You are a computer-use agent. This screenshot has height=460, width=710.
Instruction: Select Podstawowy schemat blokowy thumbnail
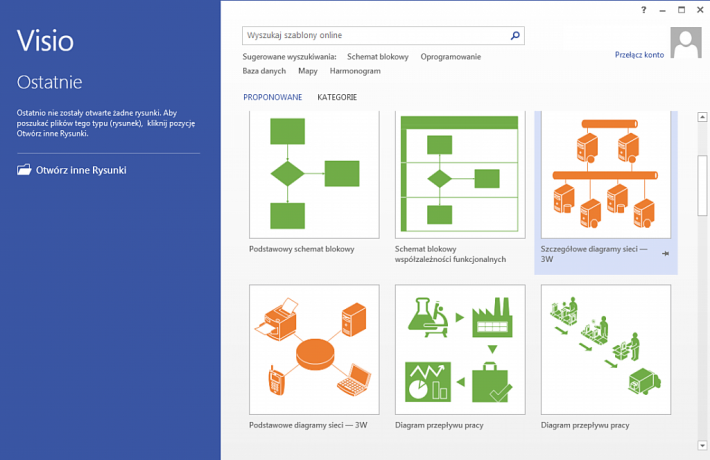pos(314,174)
